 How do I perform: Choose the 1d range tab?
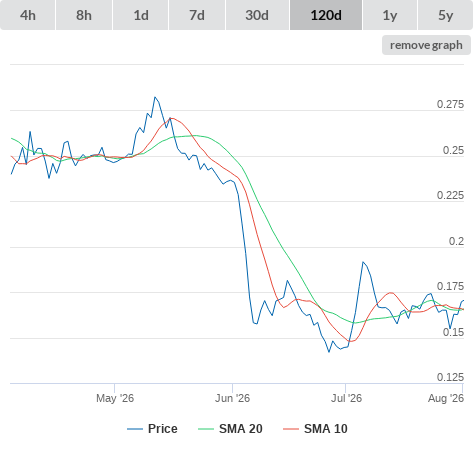point(141,15)
